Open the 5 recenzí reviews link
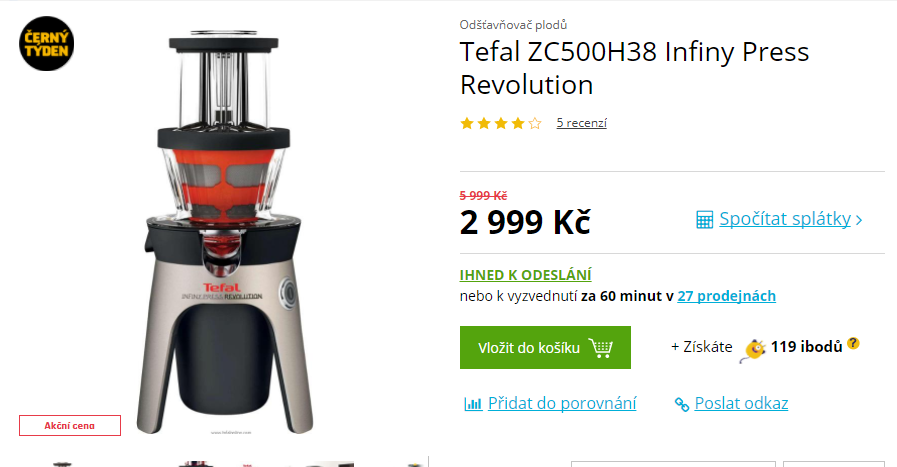The height and width of the screenshot is (467, 897). tap(581, 123)
